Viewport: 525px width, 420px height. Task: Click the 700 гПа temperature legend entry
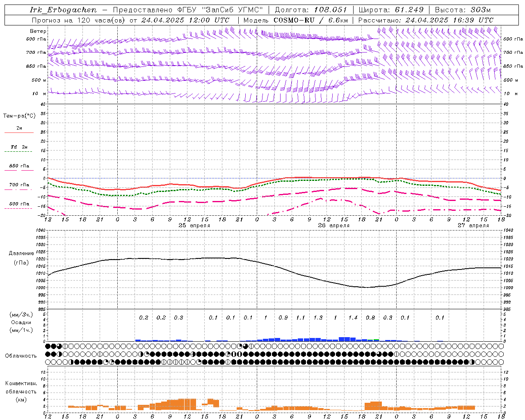tap(19, 185)
